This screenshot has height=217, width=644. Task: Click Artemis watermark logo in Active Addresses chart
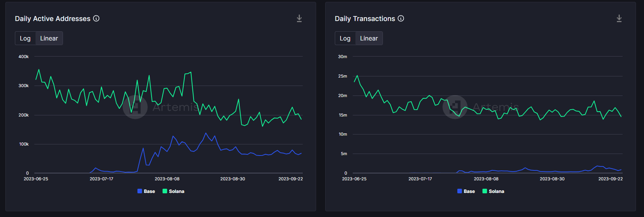pos(135,107)
